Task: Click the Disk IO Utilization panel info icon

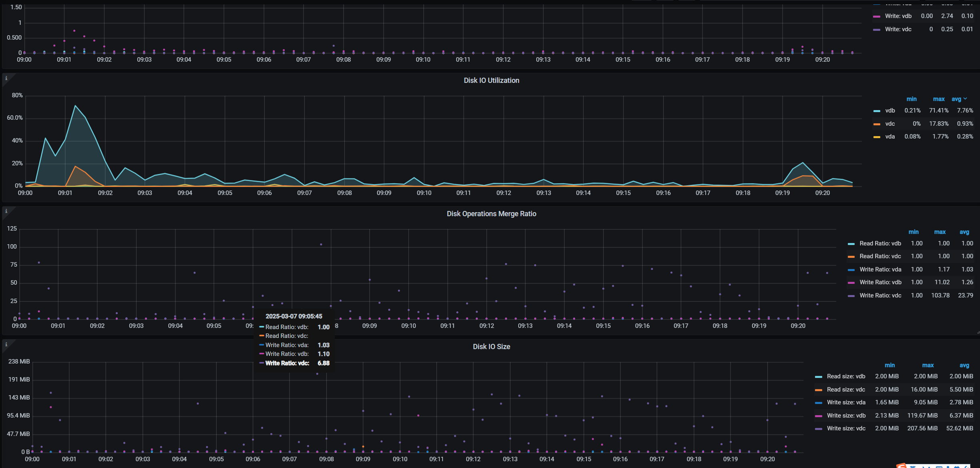Action: tap(6, 78)
